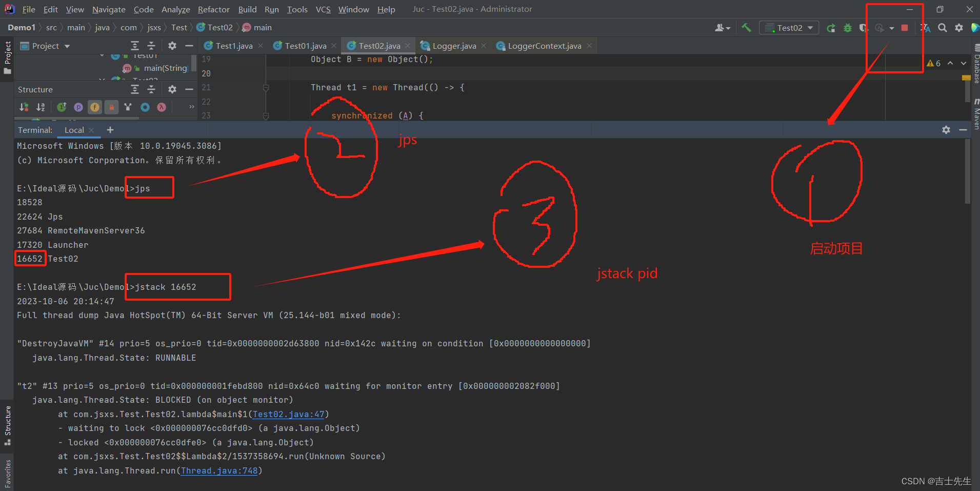Open IDE settings gear in main toolbar
980x491 pixels.
pos(959,28)
